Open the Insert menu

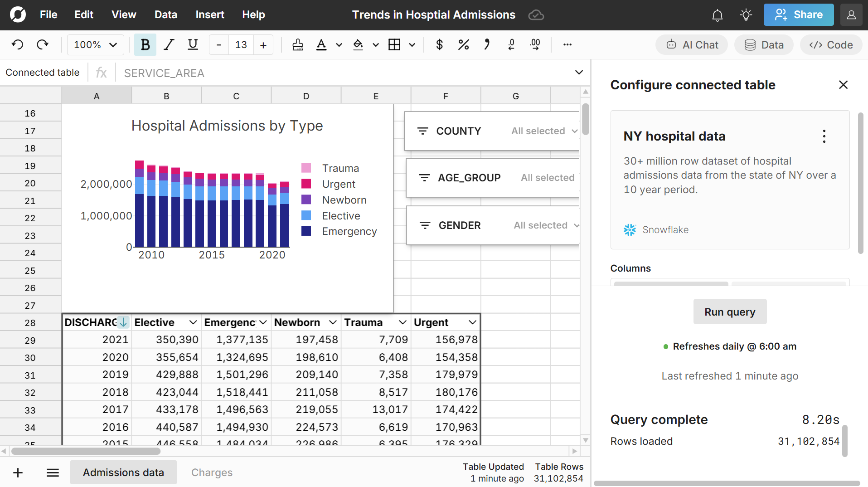click(x=209, y=15)
